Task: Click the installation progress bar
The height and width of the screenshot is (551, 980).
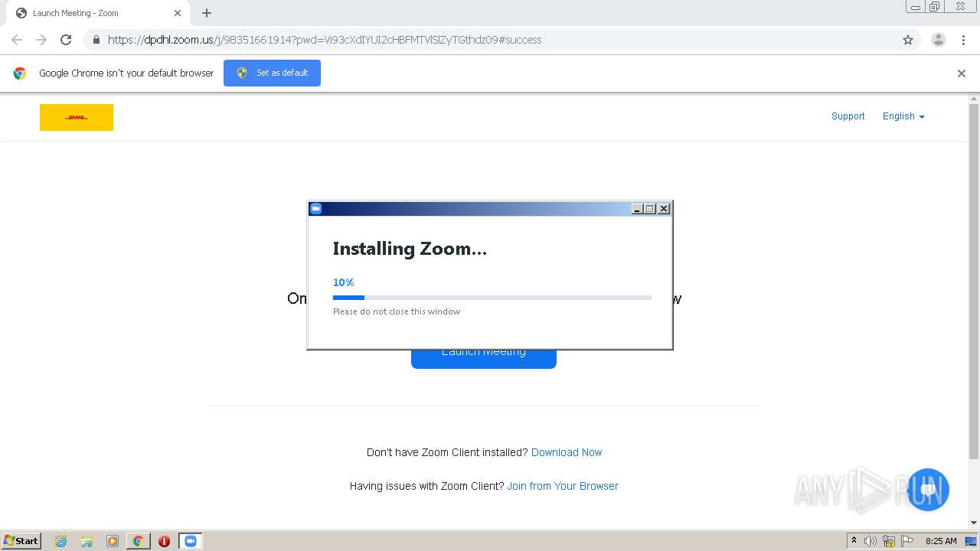Action: (x=492, y=298)
